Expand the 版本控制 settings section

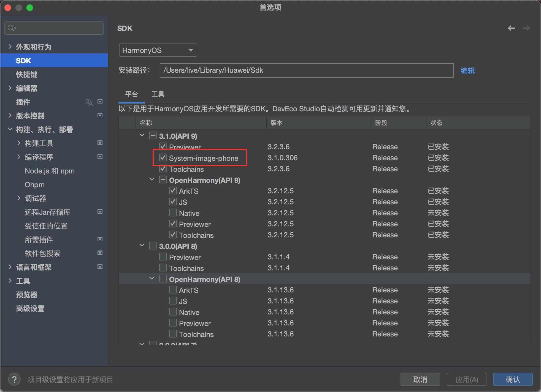click(10, 115)
